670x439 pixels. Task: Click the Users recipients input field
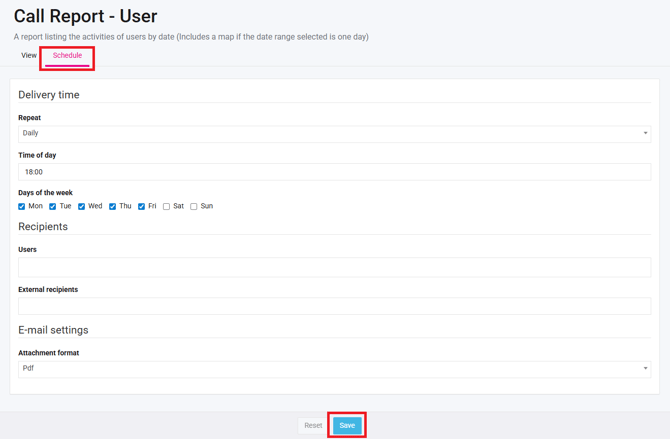[x=334, y=267]
